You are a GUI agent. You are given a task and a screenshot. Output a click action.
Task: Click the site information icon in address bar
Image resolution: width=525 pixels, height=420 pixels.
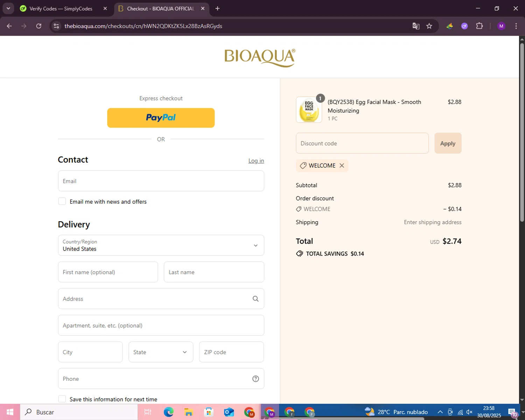click(56, 26)
